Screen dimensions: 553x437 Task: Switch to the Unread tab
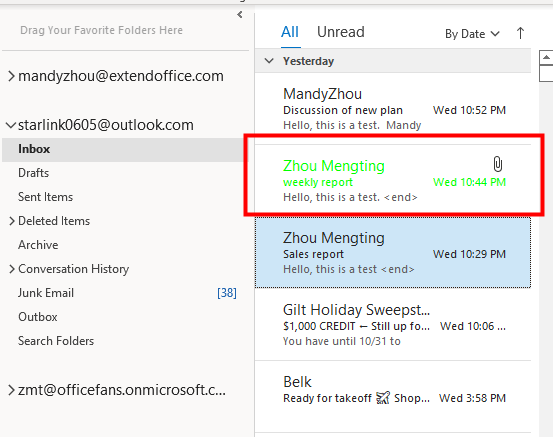pyautogui.click(x=341, y=32)
